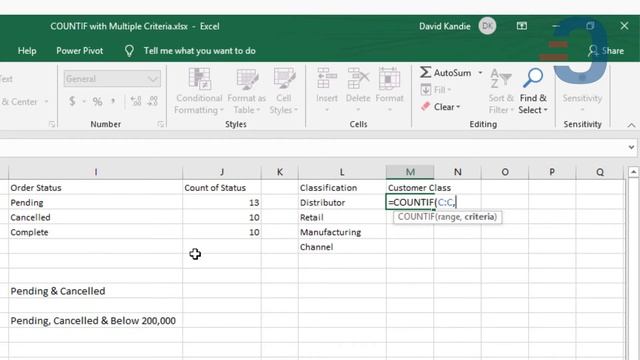This screenshot has height=360, width=640.
Task: Click the lightbulb Tell me icon
Action: pos(129,51)
